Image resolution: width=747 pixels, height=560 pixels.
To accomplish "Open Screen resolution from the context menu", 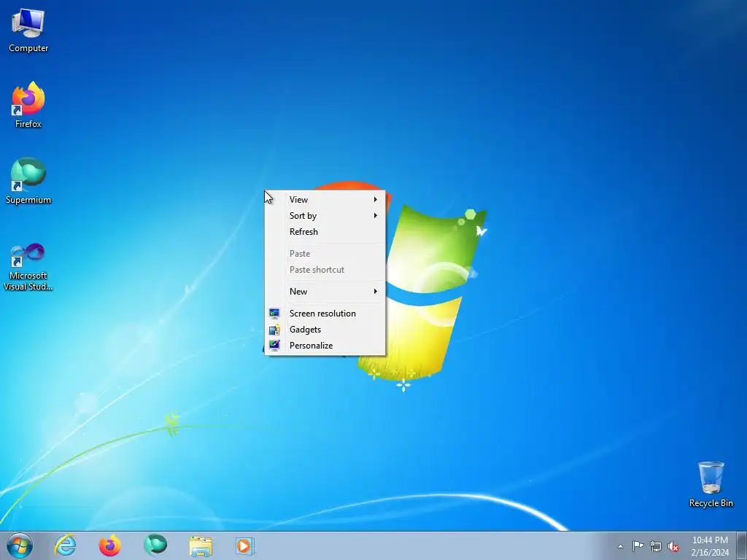I will [x=325, y=314].
